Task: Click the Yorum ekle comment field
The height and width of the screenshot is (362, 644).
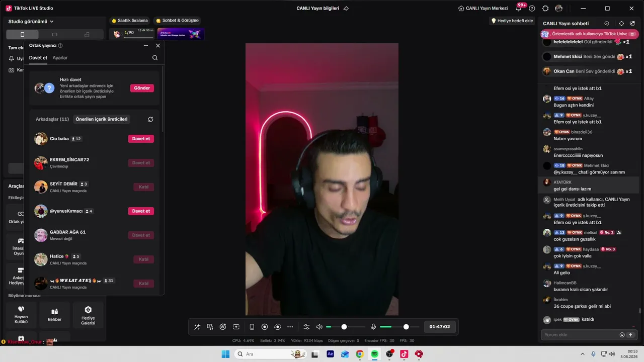Action: pos(580,335)
